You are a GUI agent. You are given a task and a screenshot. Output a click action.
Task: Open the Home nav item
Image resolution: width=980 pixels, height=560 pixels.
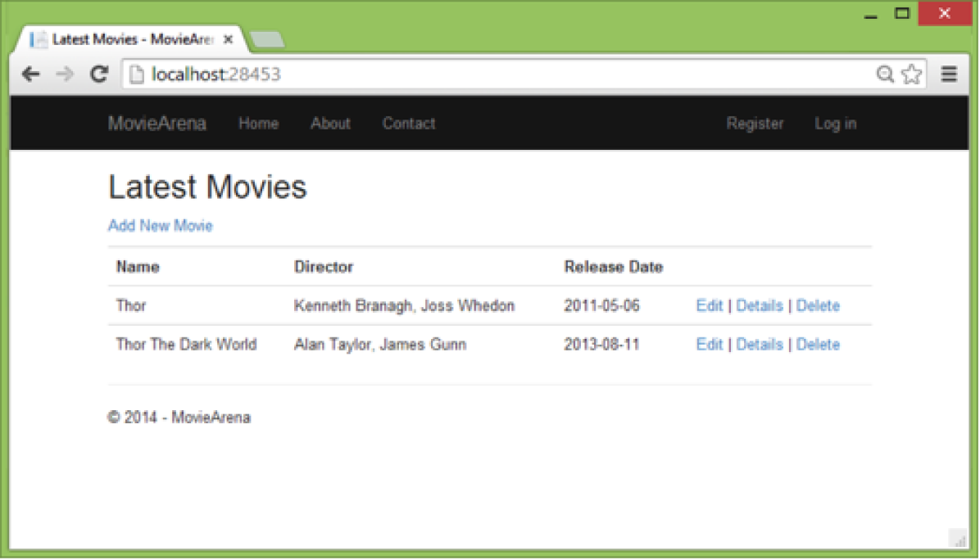(258, 123)
